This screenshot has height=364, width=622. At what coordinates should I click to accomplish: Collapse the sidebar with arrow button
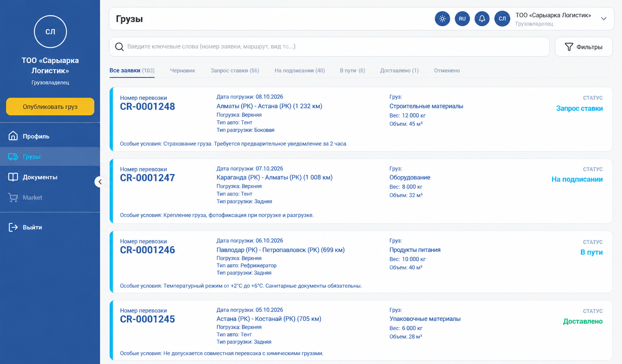[x=100, y=182]
